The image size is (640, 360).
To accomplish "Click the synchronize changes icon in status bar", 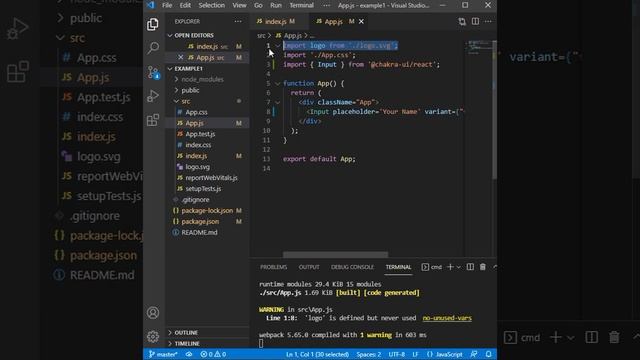I will [189, 354].
